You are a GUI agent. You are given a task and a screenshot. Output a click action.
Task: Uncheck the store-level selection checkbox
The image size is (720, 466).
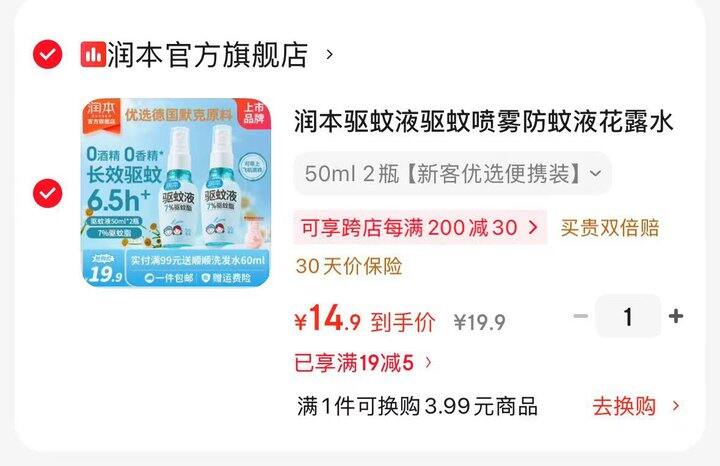click(47, 54)
